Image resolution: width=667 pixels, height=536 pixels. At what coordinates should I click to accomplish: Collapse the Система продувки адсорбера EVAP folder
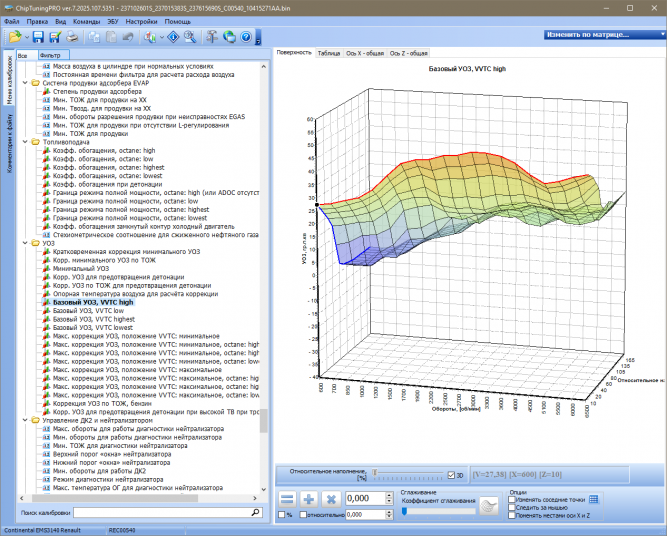coord(25,83)
